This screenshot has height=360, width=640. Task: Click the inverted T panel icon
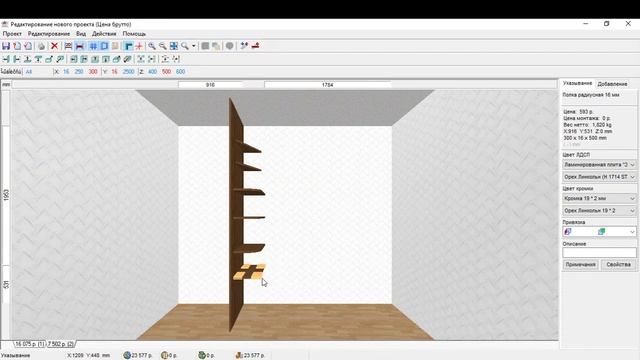point(27,59)
